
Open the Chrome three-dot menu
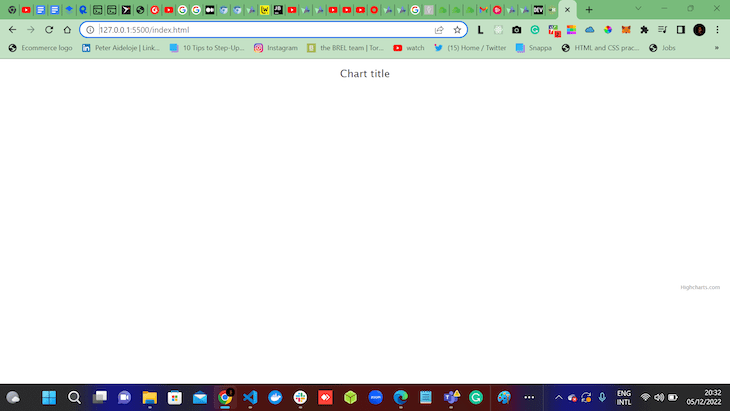(717, 30)
